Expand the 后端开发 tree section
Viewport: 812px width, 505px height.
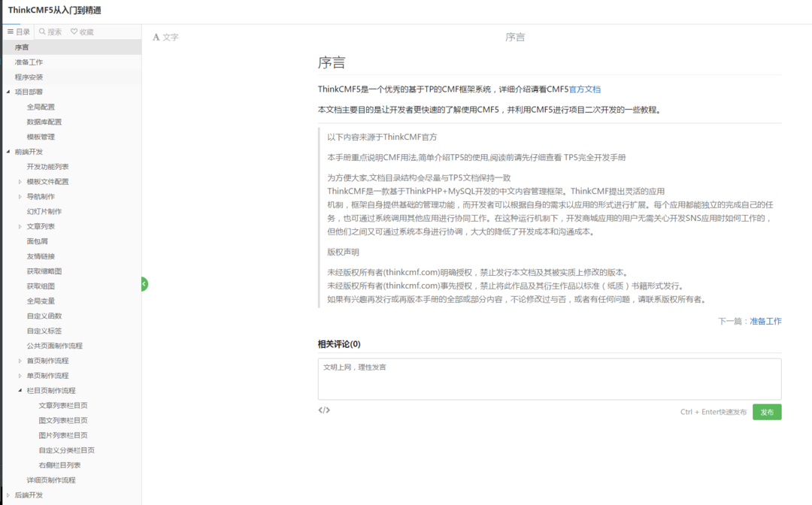(8, 495)
